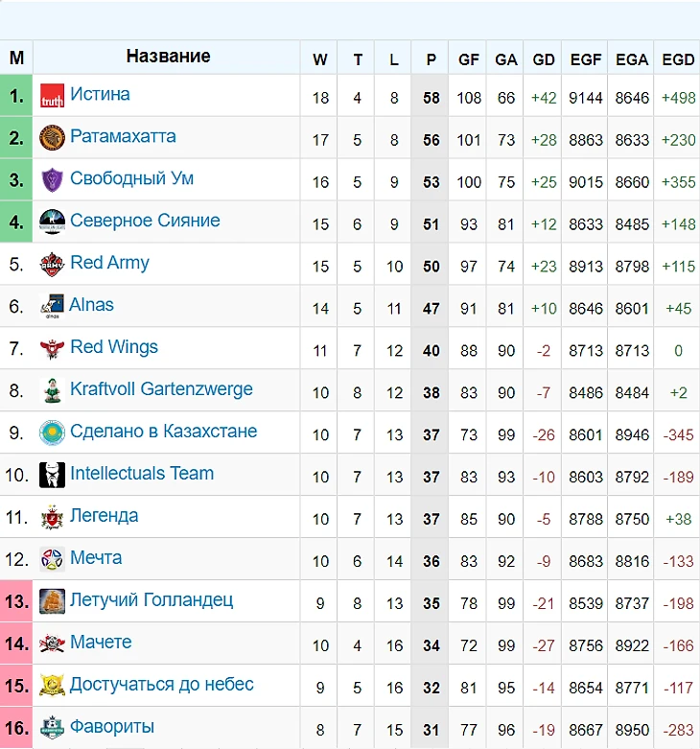Click the Red Army team emblem
This screenshot has height=749, width=700.
(x=52, y=264)
